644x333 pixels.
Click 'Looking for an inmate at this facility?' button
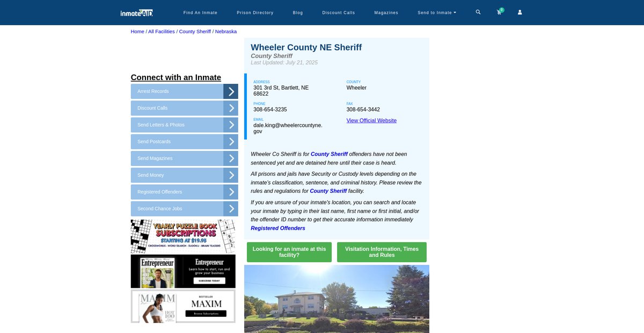pos(289,252)
